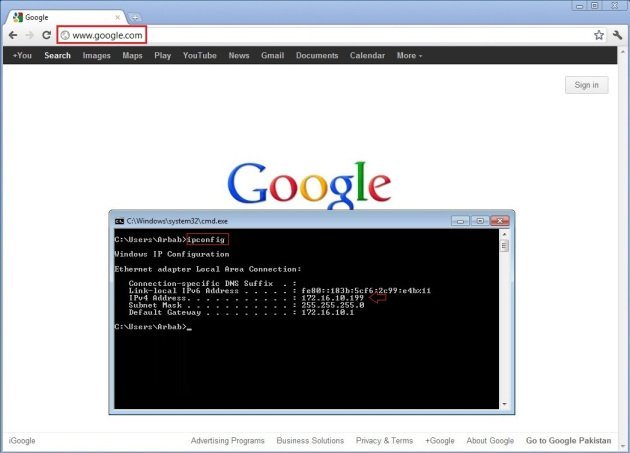Open the iGoogle footer link

click(x=22, y=441)
